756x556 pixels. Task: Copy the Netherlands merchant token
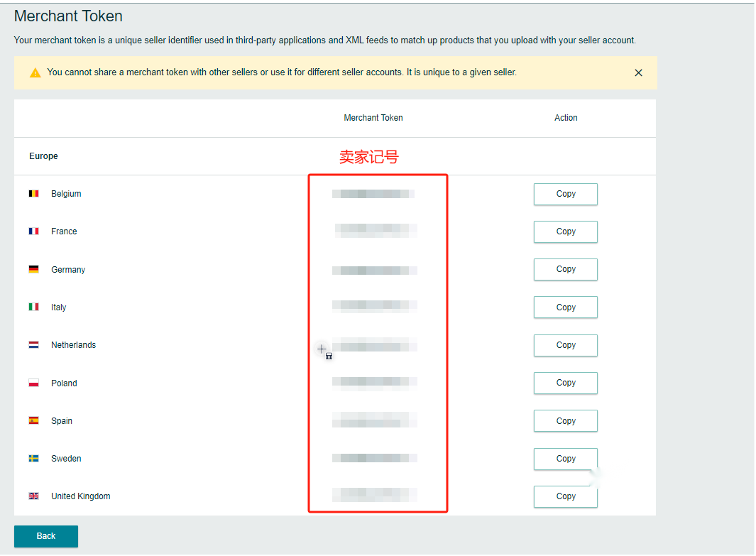tap(565, 345)
